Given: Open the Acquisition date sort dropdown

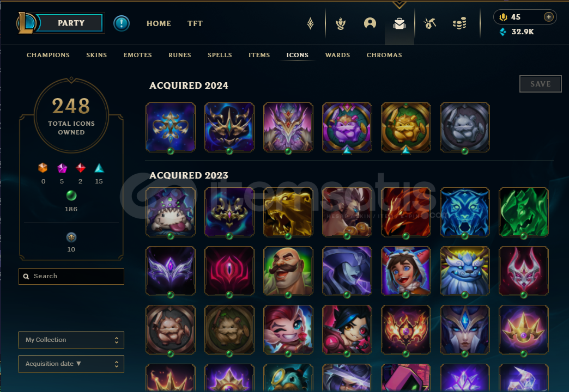Looking at the screenshot, I should (71, 364).
